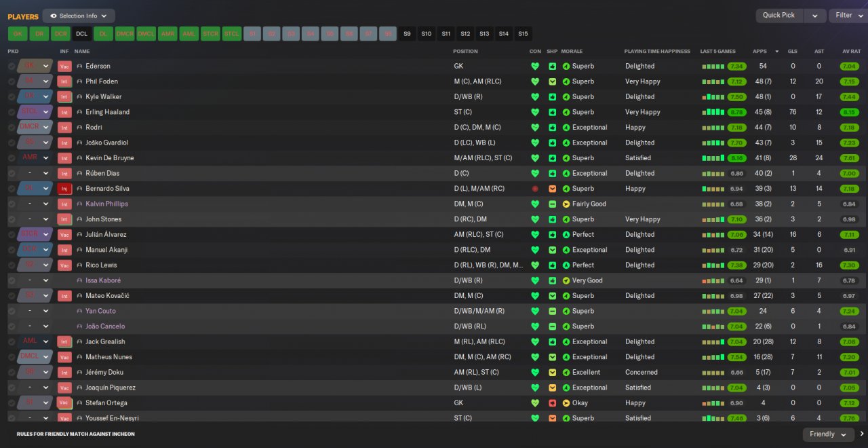Select the DCL position slot tab
The height and width of the screenshot is (448, 868).
click(82, 34)
